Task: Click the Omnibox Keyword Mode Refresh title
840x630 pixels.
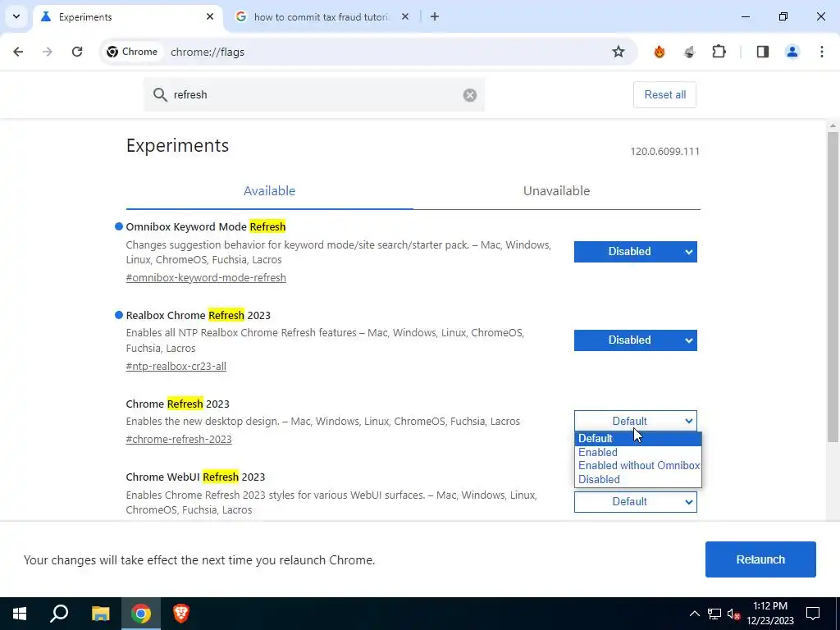Action: click(206, 226)
